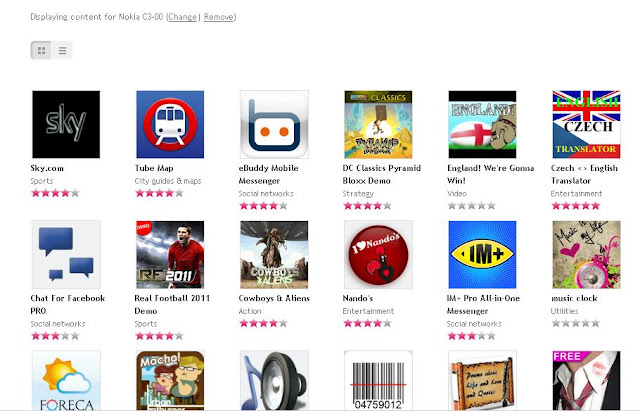Click the music clock thumbnail
The image size is (640, 411).
click(587, 255)
